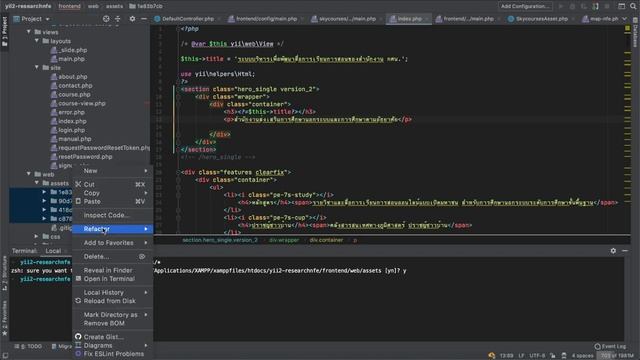The image size is (640, 360).
Task: Toggle code fold at the section tag line
Action: (178, 89)
